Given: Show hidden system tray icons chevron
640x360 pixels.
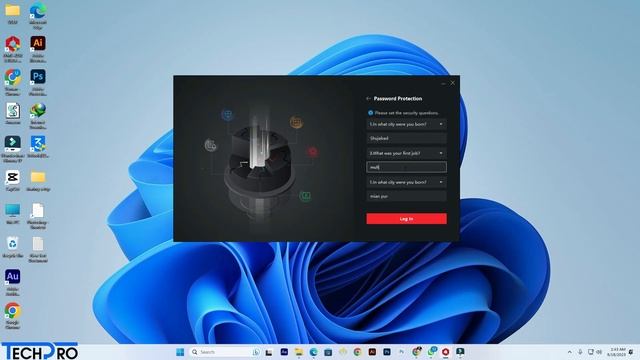Looking at the screenshot, I should (x=569, y=352).
